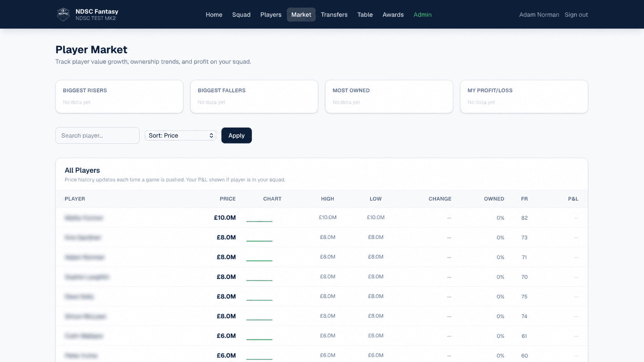
Task: Open the Squad page
Action: (241, 15)
